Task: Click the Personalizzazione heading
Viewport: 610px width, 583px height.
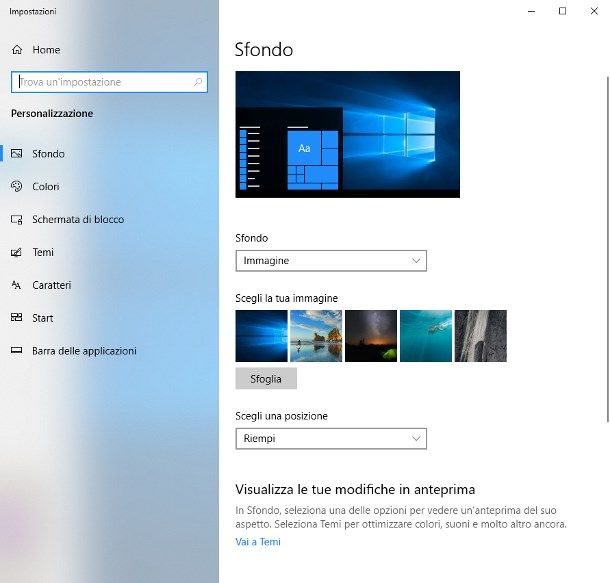Action: pos(52,114)
